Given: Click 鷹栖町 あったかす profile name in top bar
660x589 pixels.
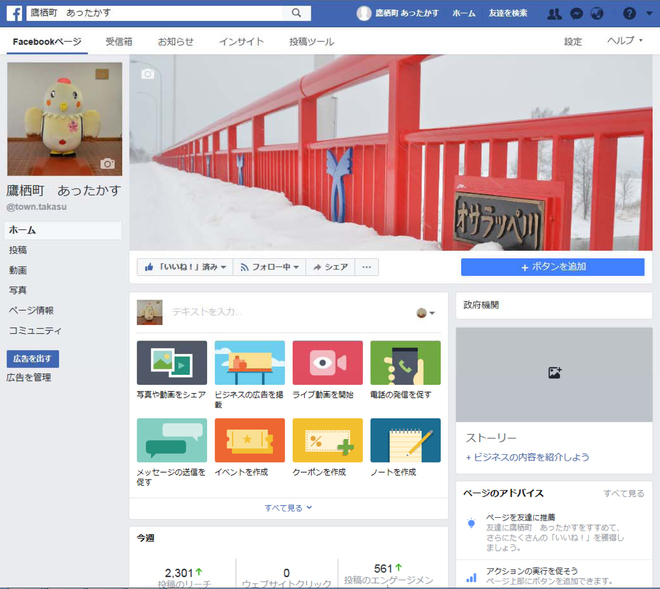Looking at the screenshot, I should [407, 13].
